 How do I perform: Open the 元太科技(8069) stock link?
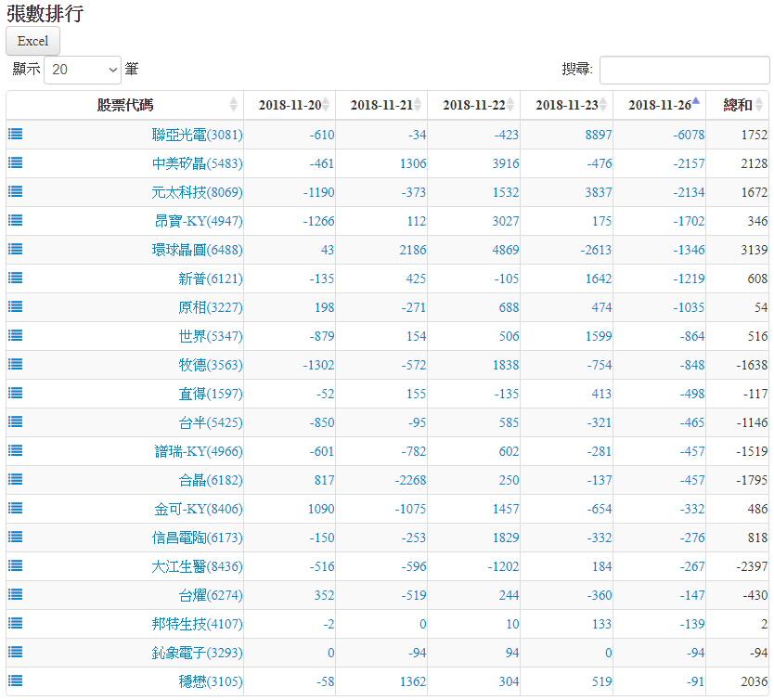(x=197, y=192)
